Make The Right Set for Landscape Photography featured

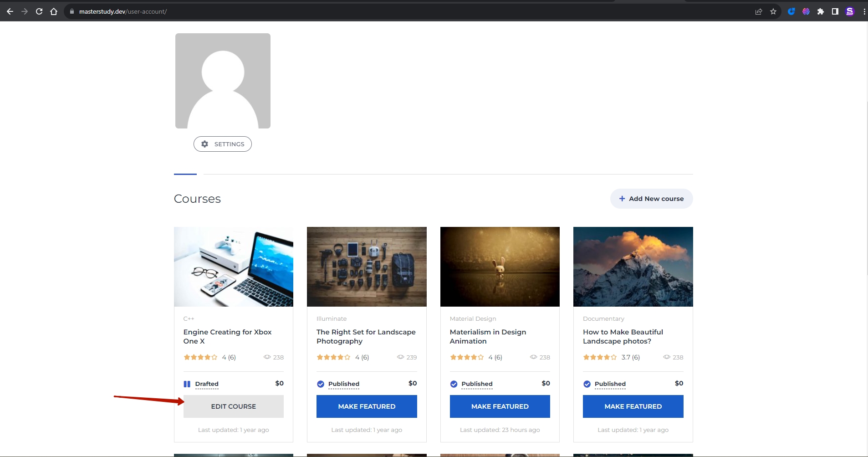[x=367, y=406]
